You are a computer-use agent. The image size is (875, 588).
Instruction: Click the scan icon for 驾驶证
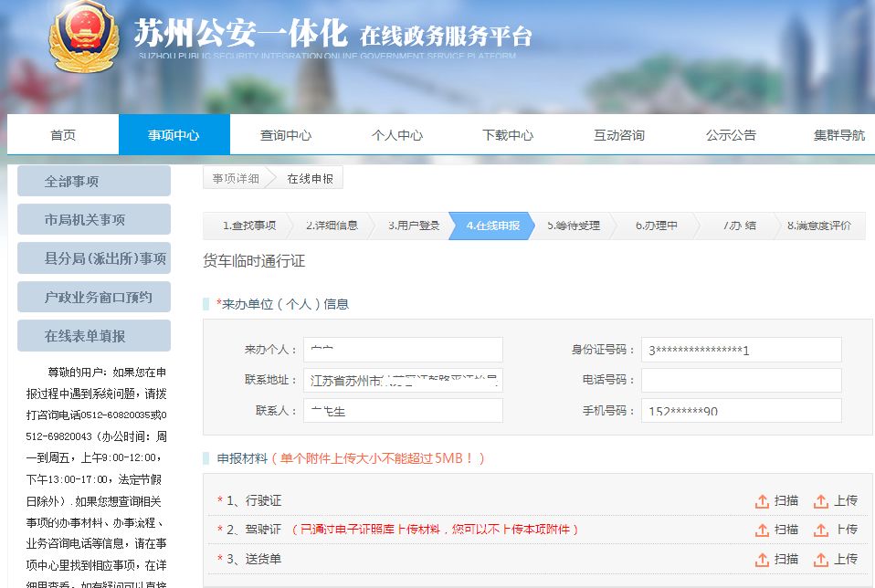click(x=762, y=530)
